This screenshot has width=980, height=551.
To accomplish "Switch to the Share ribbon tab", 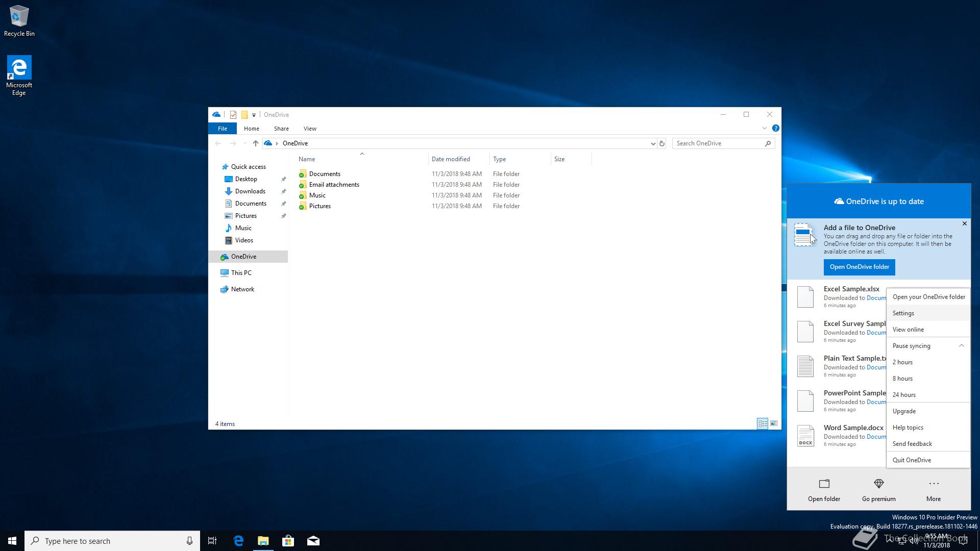I will 281,129.
